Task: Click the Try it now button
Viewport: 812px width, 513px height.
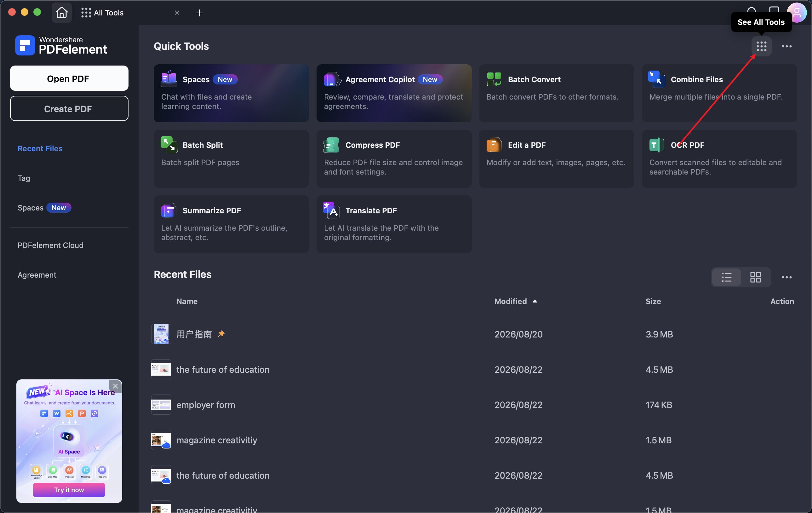Action: [x=69, y=490]
